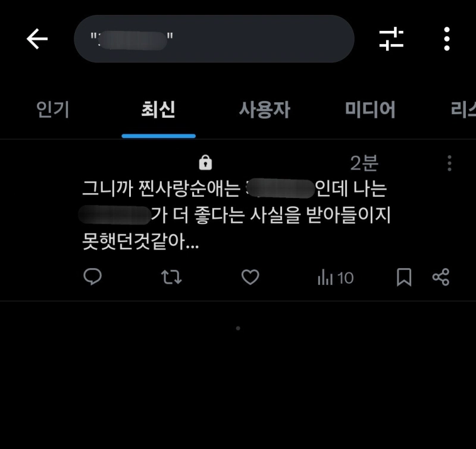Bookmark this tweet
The width and height of the screenshot is (476, 449).
(x=404, y=277)
